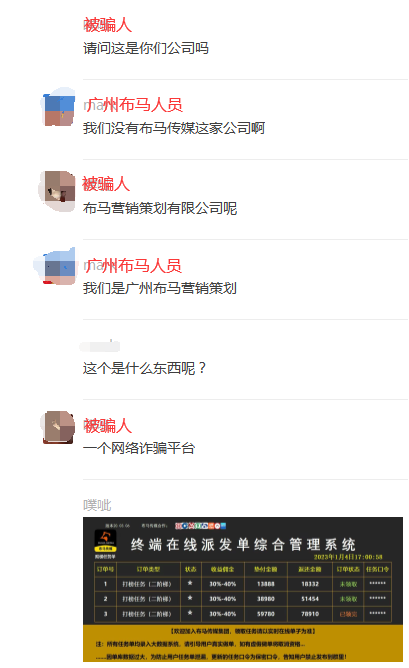This screenshot has width=409, height=668.
Task: Click the avatar next to "布马营销策划有限公司呢"
Action: [58, 191]
